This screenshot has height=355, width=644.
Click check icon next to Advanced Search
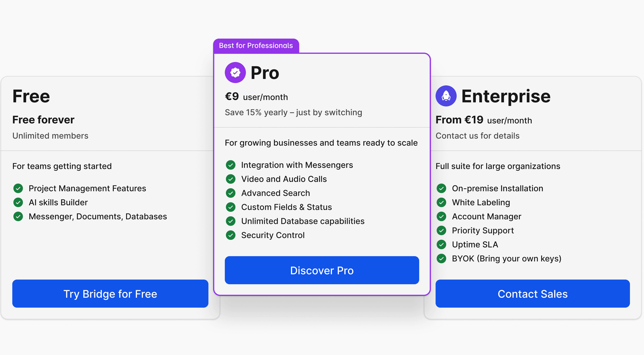coord(230,193)
